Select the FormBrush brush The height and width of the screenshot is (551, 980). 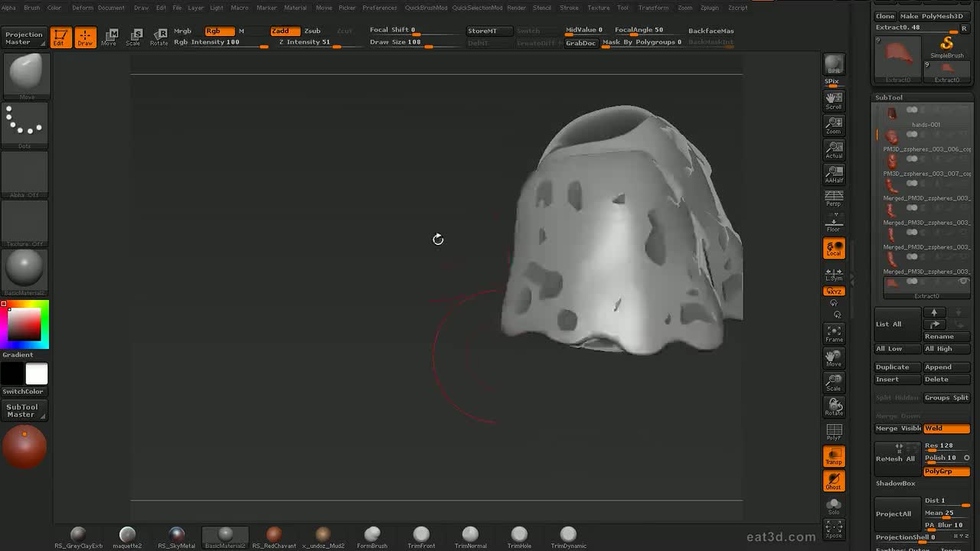coord(372,537)
